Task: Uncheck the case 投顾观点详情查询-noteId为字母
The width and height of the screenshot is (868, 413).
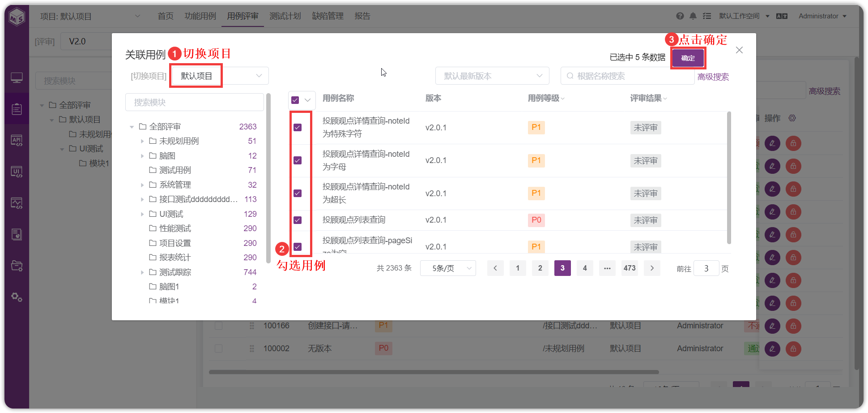Action: point(298,160)
